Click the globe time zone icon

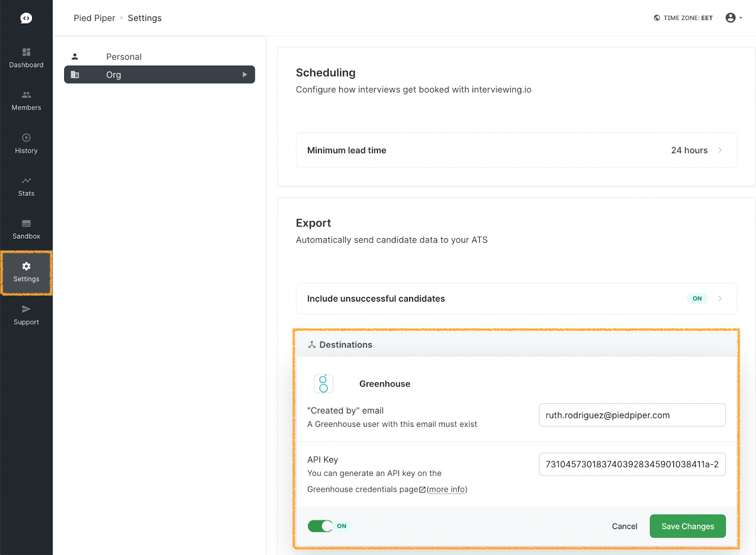[x=657, y=18]
